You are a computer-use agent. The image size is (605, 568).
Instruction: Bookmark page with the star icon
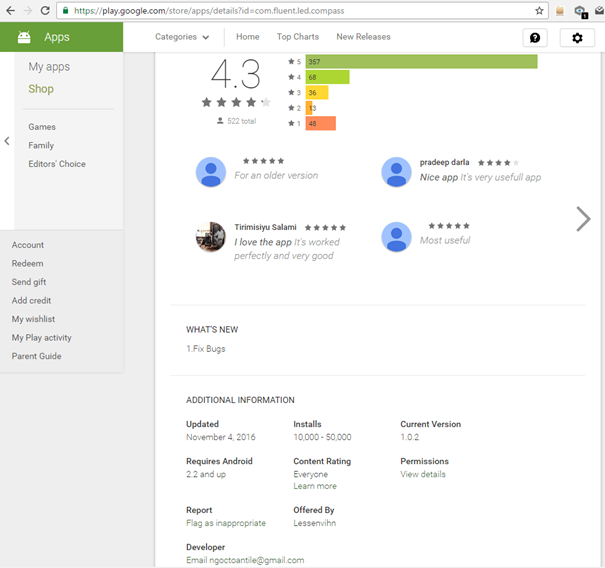[x=539, y=11]
